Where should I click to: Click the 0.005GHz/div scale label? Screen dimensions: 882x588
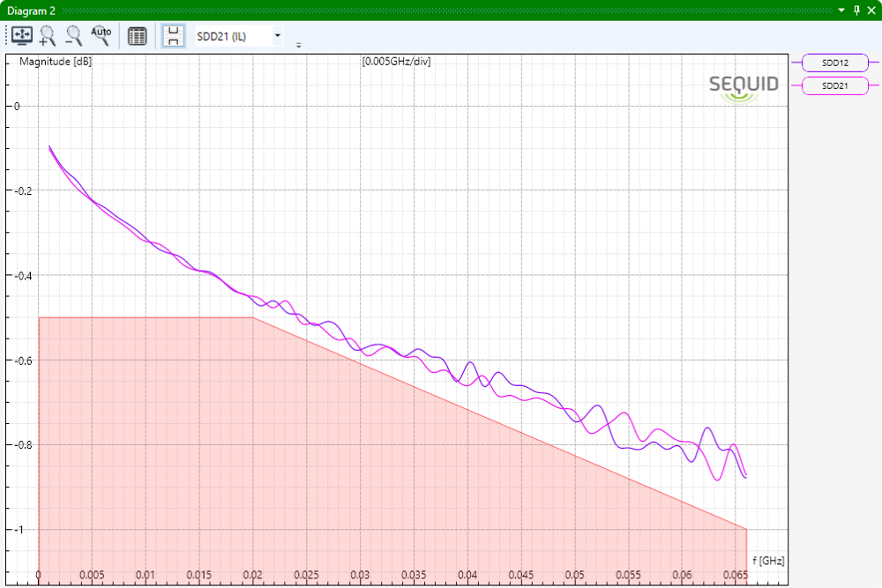(x=396, y=62)
